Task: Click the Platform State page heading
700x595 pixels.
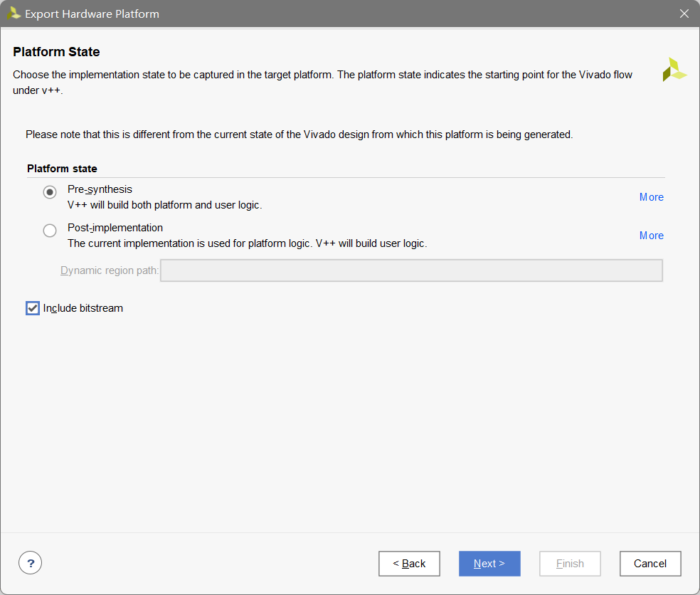Action: point(56,52)
